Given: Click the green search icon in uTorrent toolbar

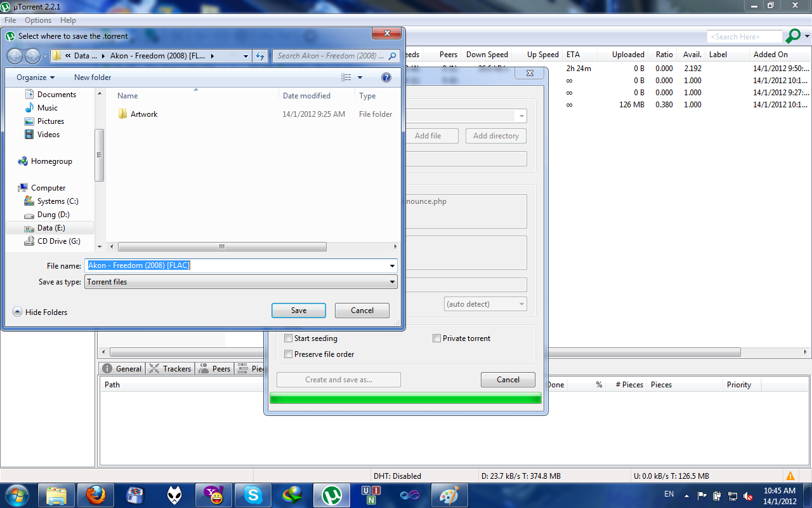Looking at the screenshot, I should [793, 36].
